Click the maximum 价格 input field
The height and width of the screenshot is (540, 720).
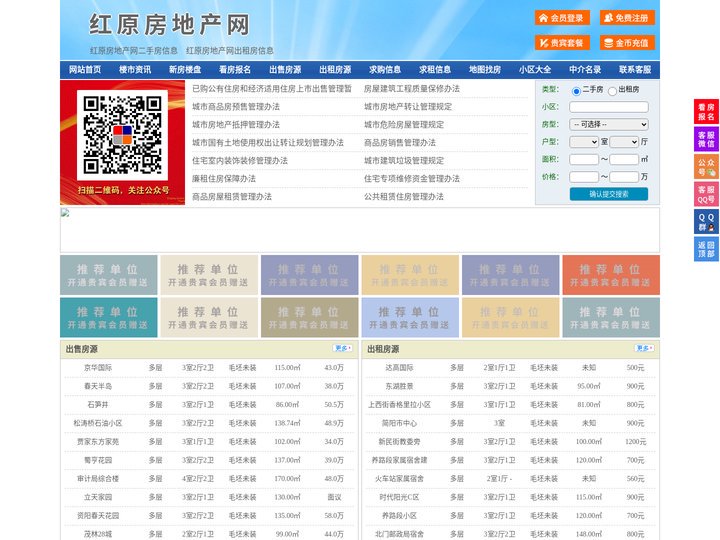624,177
